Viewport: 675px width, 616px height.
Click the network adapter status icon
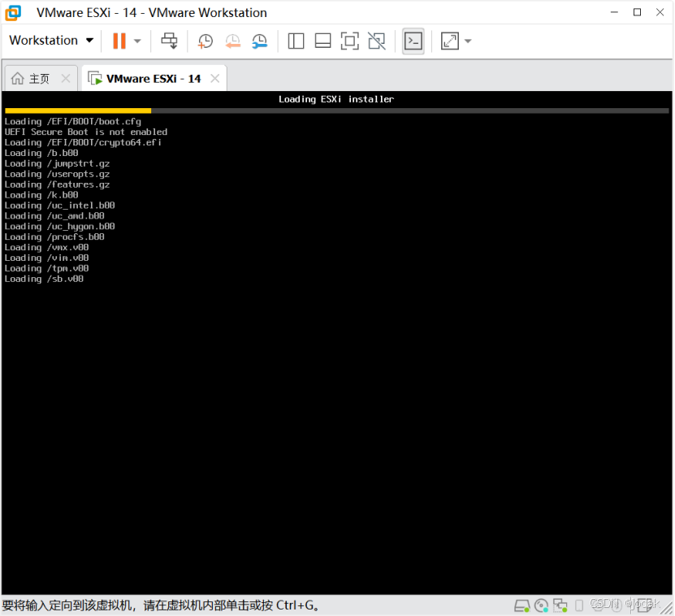560,605
